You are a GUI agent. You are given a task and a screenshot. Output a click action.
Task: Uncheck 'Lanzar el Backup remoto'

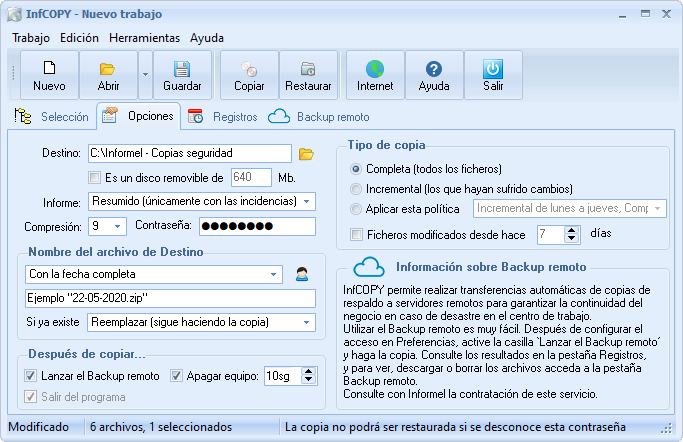click(31, 377)
